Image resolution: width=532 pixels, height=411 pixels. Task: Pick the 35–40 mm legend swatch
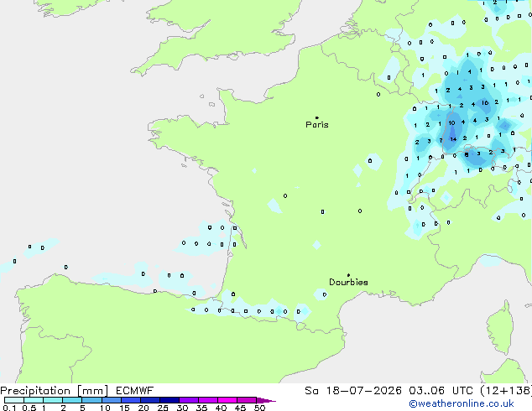pyautogui.click(x=208, y=400)
